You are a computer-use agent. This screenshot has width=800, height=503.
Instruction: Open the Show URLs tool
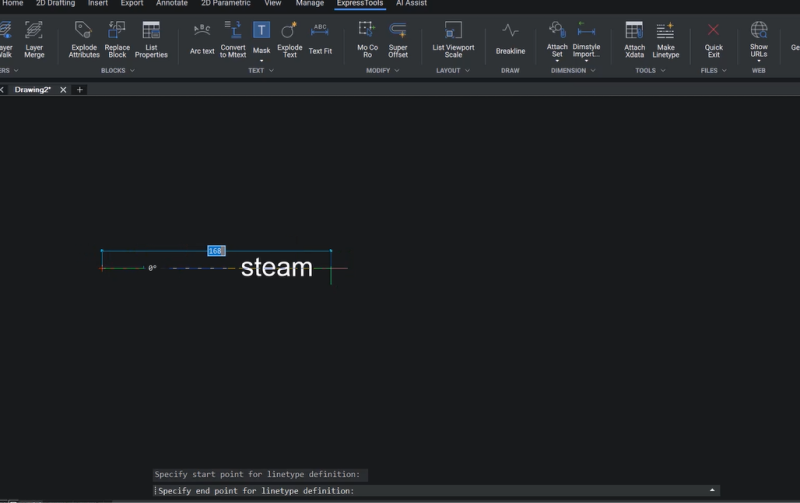point(759,39)
